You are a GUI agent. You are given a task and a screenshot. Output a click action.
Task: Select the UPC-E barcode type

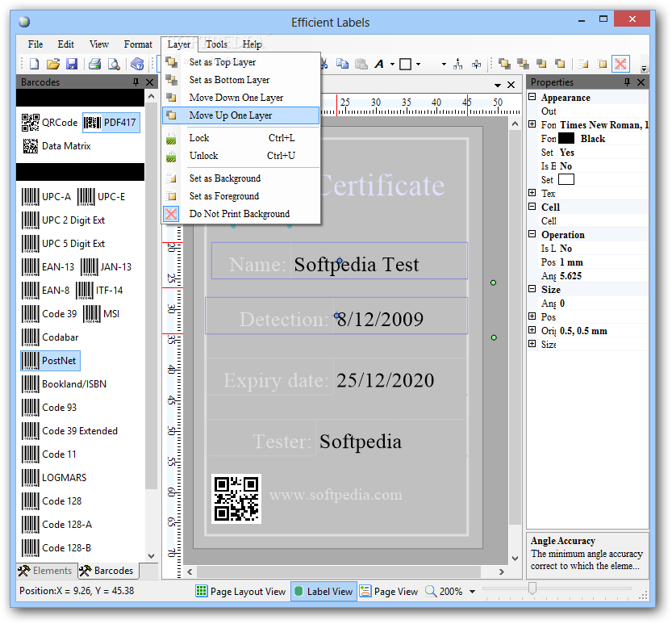pyautogui.click(x=102, y=197)
